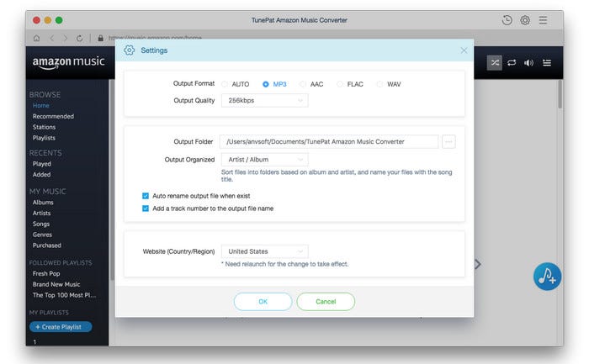Click the sidebar vertical scrollbar
Viewport: 589px width, 364px height.
tap(112, 180)
